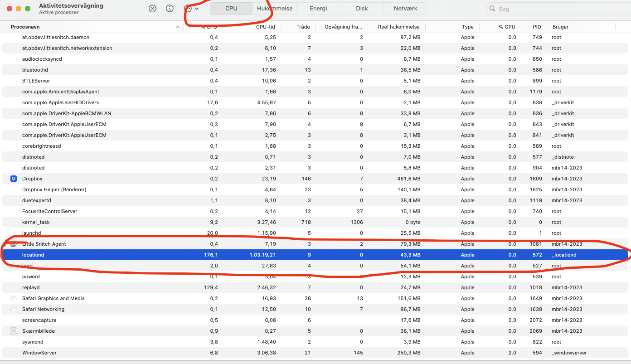Click the 129,4 CPU value for replayd
Viewport: 631px width, 364px height.
coord(211,287)
